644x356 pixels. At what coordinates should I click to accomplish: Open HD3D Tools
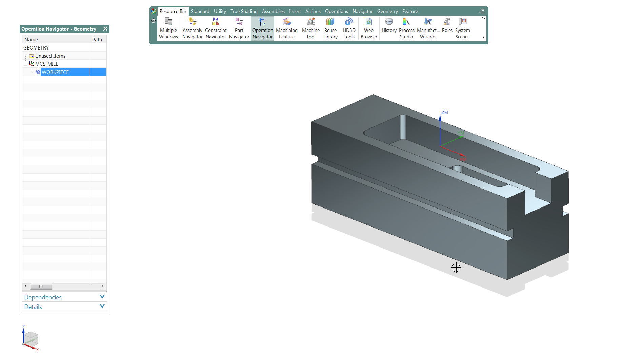click(x=349, y=28)
